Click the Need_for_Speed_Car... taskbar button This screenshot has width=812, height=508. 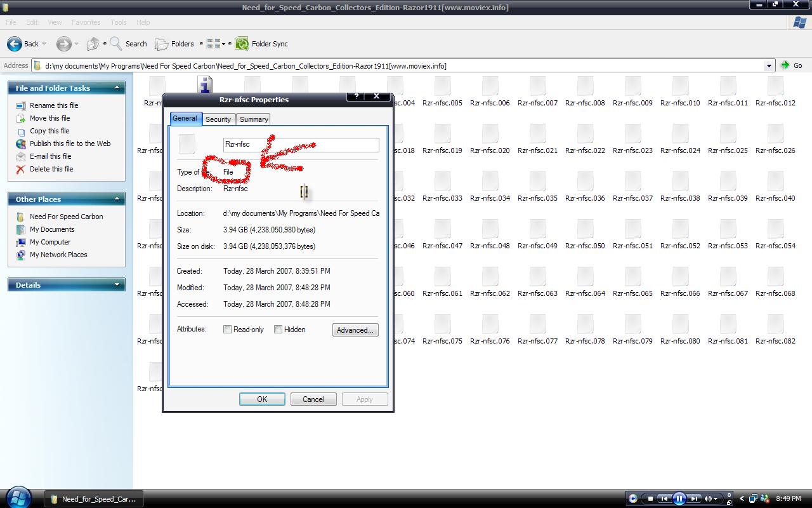tap(93, 498)
